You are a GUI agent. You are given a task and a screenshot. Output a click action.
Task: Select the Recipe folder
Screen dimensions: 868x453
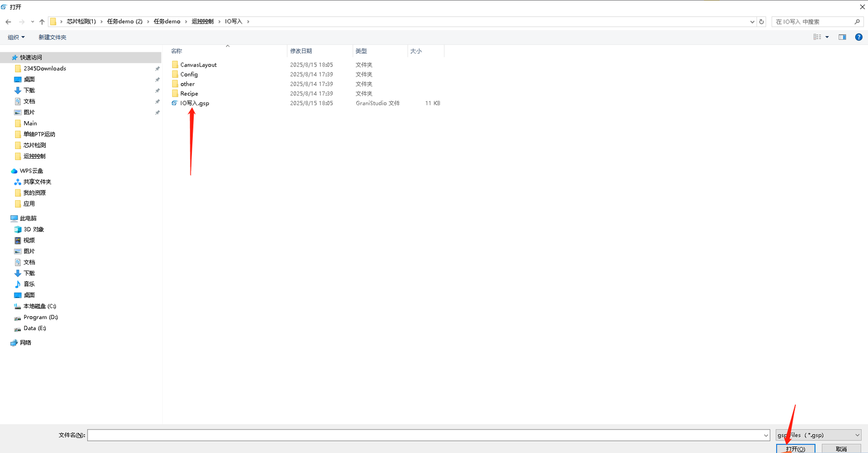click(x=189, y=93)
